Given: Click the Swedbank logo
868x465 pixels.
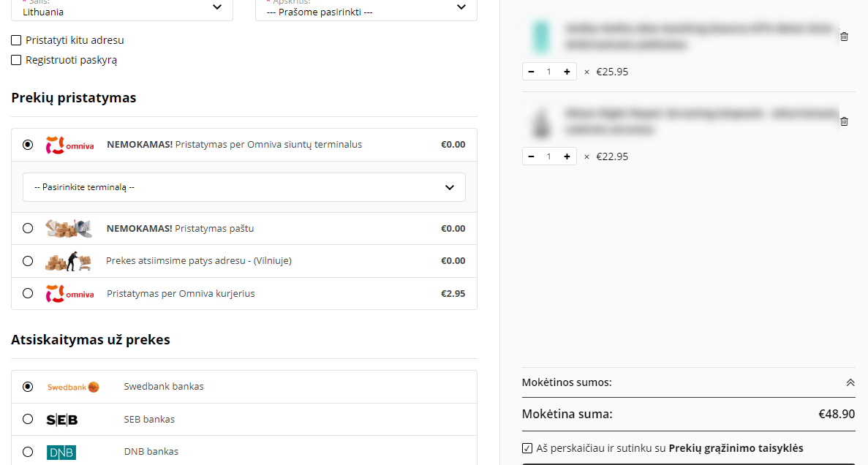Looking at the screenshot, I should pos(73,387).
